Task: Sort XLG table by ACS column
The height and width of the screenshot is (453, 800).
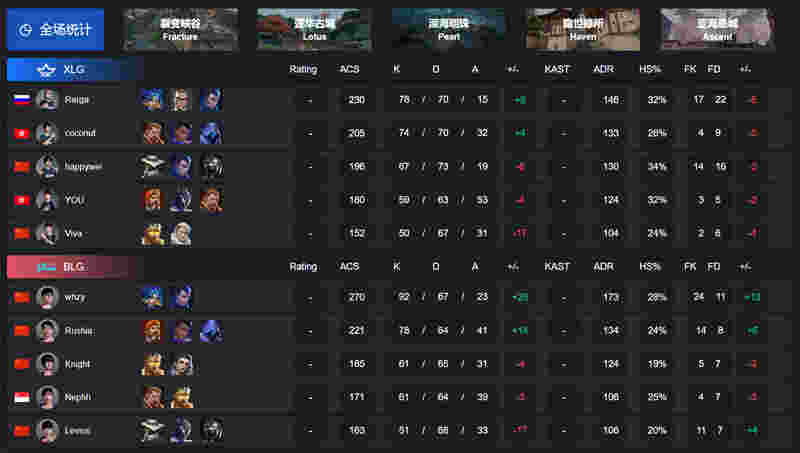Action: 349,69
